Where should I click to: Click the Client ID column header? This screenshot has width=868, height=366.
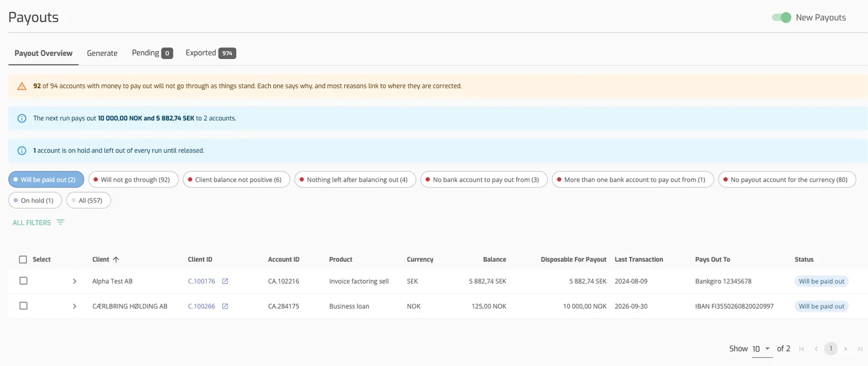[x=200, y=259]
